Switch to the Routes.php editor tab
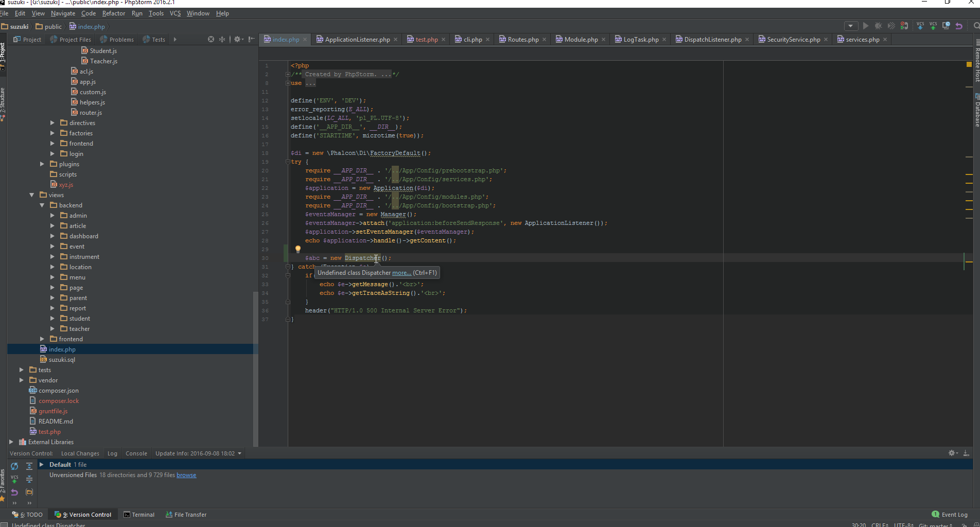 [x=523, y=40]
